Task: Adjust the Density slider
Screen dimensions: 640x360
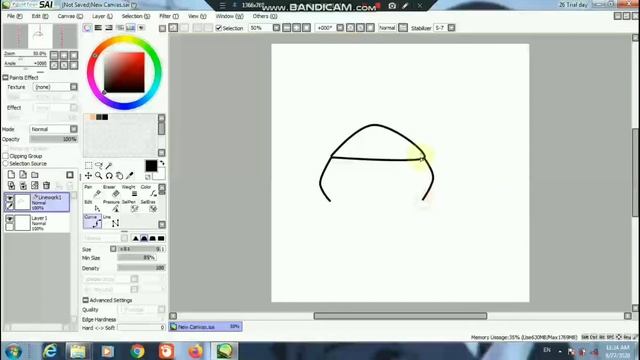Action: click(141, 268)
